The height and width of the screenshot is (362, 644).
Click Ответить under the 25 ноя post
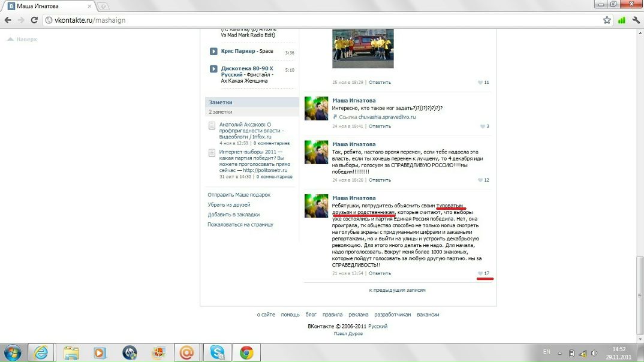coord(380,83)
